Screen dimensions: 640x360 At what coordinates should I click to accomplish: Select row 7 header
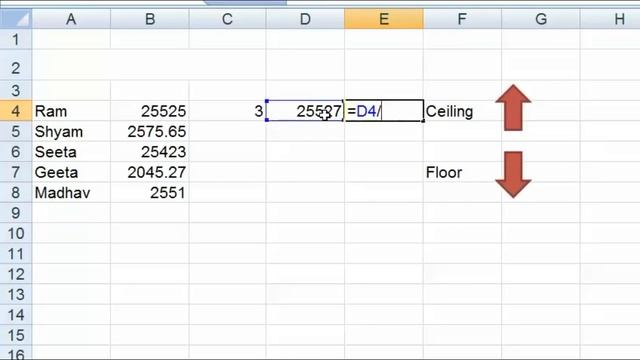[16, 172]
